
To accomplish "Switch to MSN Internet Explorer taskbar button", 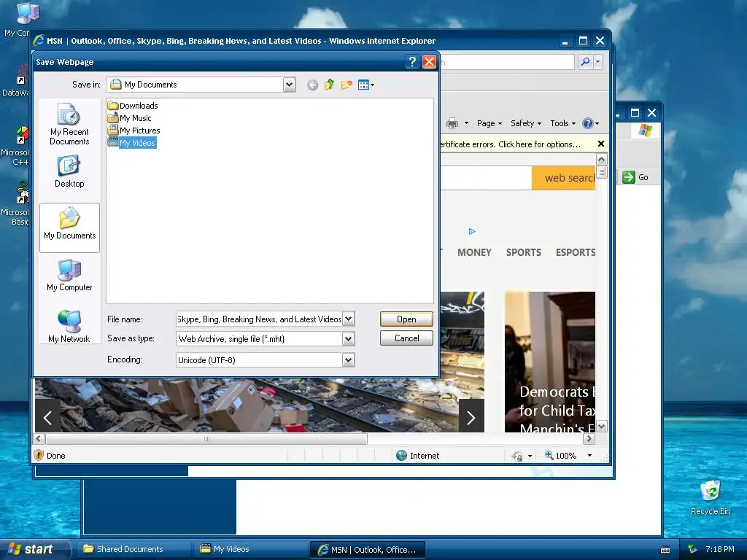I will [368, 550].
